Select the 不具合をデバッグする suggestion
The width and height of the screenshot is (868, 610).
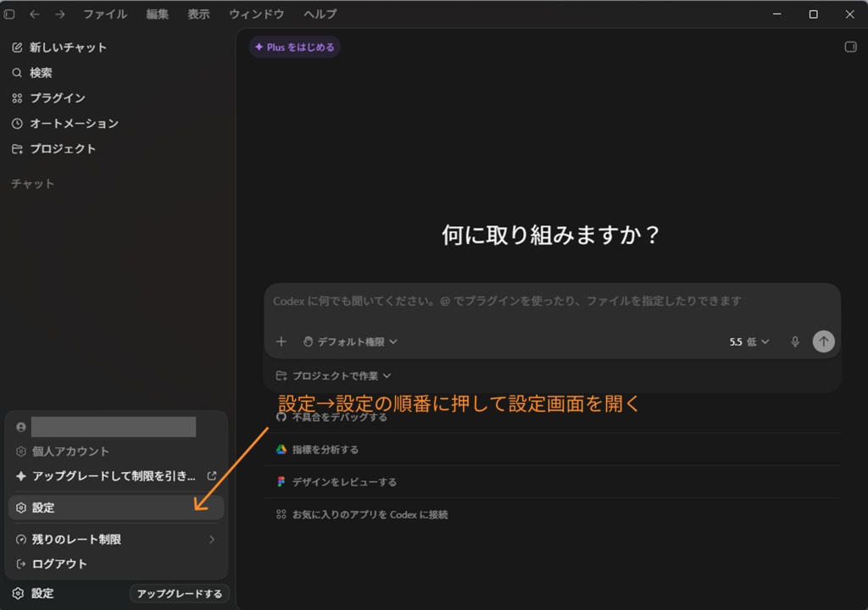(x=553, y=417)
